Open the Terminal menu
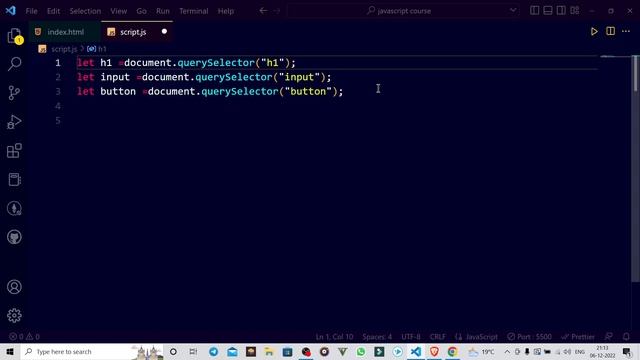Screen dimensions: 640x360 [x=194, y=11]
